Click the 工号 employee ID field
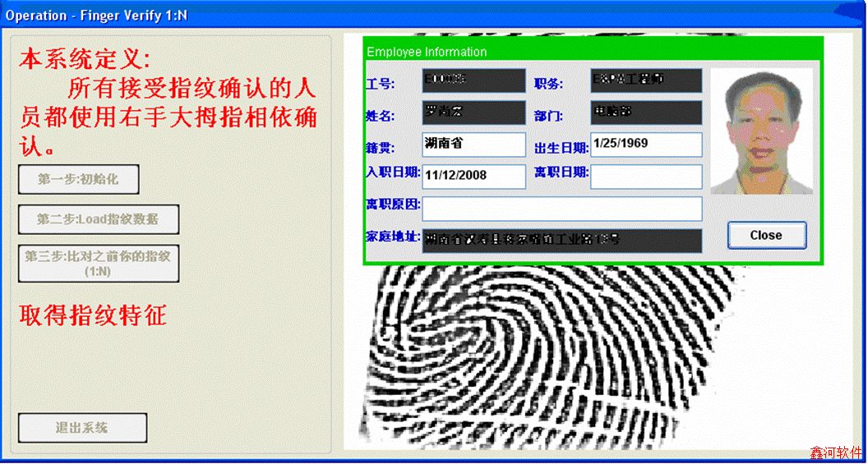 click(x=473, y=80)
